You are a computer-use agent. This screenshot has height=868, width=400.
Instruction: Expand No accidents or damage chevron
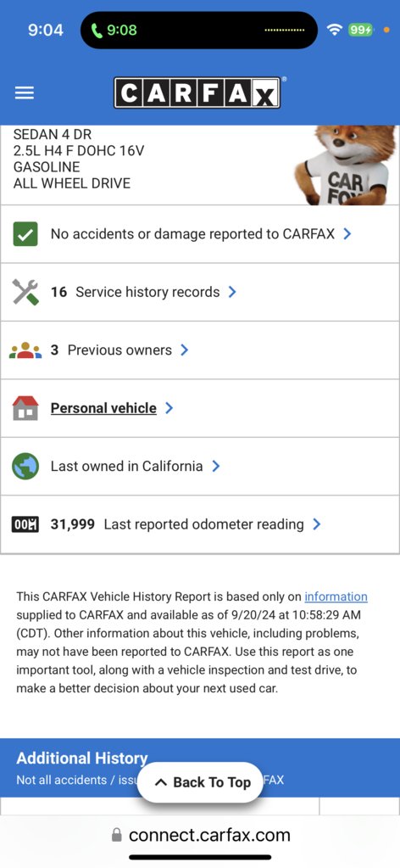347,234
